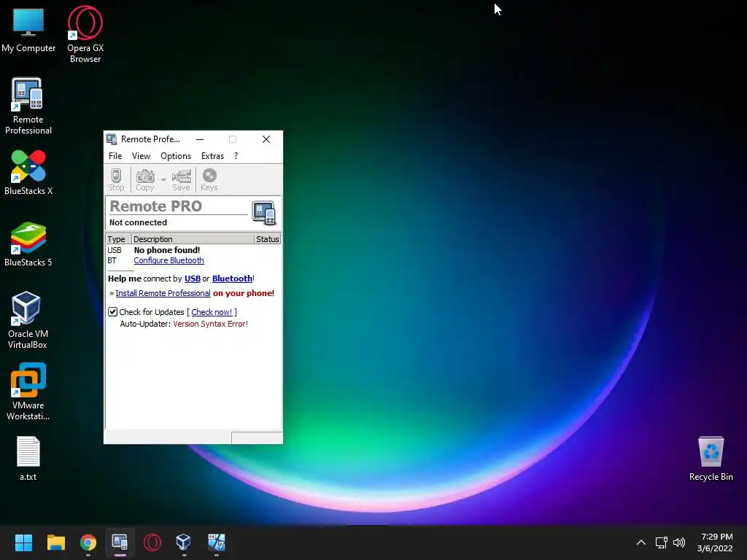The height and width of the screenshot is (560, 747).
Task: Select Remote Professional desktop shortcut
Action: [28, 106]
